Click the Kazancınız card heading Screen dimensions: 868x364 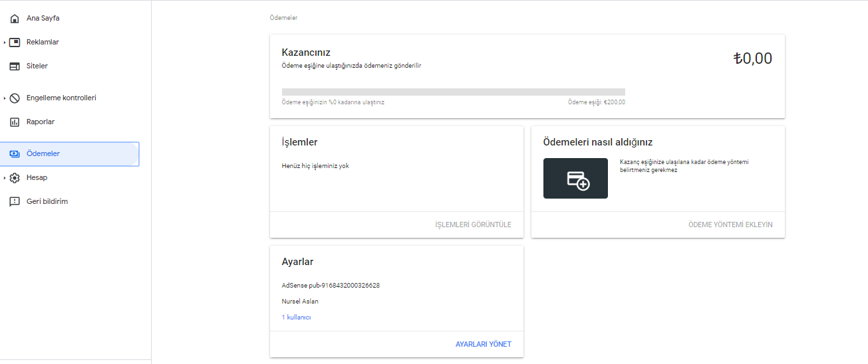click(306, 52)
